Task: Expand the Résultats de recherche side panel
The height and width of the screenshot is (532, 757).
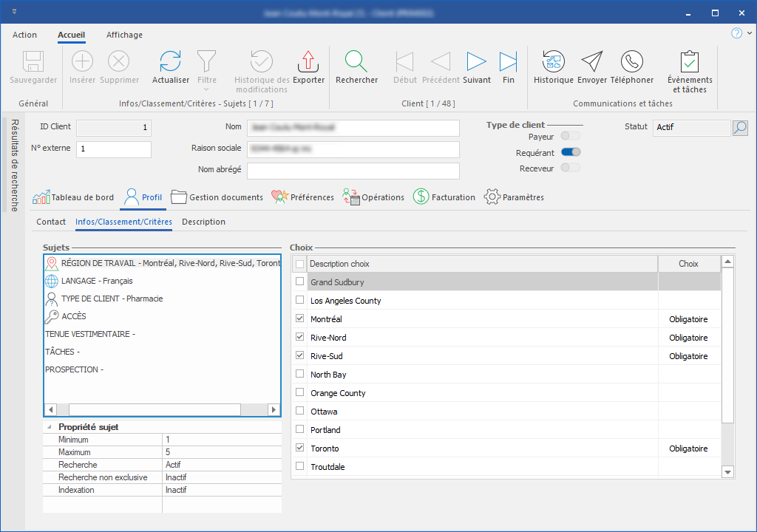Action: (x=14, y=164)
